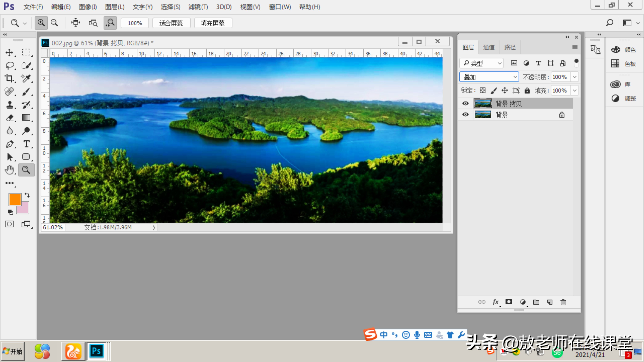Open the 滤镜(T) menu
644x362 pixels.
(x=198, y=7)
